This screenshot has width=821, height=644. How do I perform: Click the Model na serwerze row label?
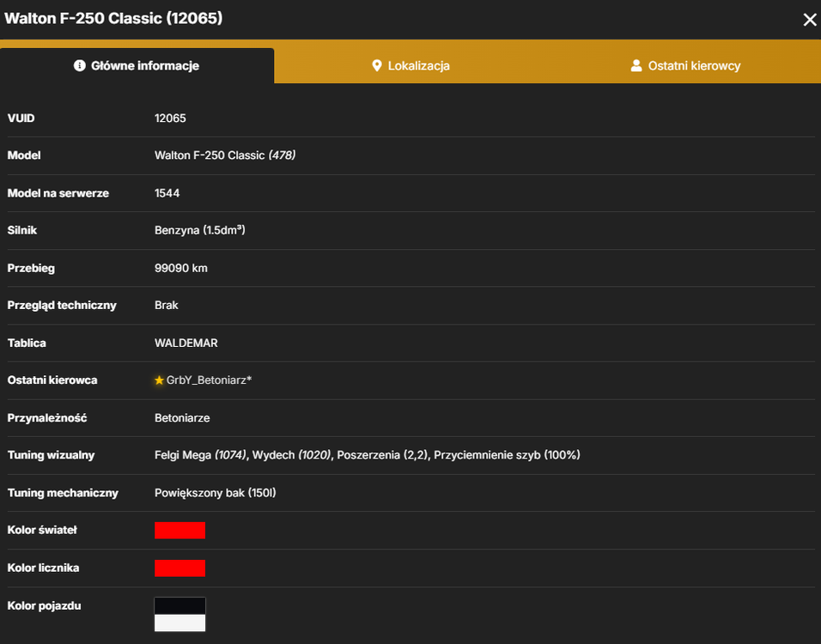(58, 193)
